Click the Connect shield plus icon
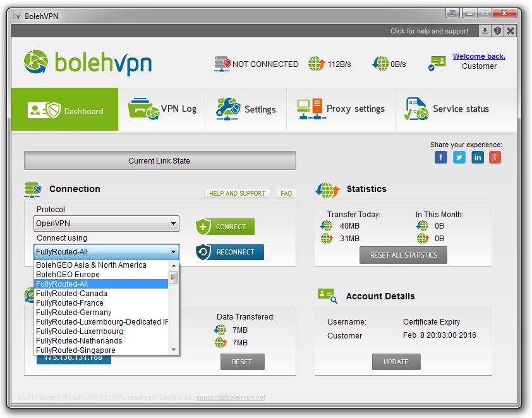The height and width of the screenshot is (418, 532). point(203,227)
